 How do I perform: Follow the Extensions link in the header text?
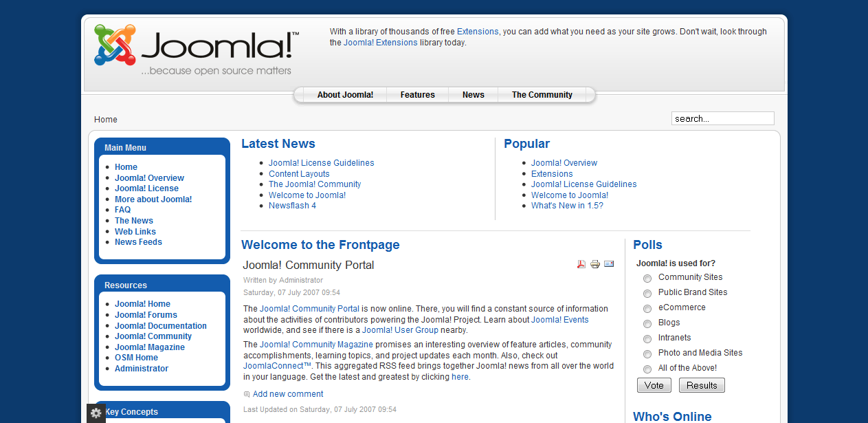click(478, 32)
